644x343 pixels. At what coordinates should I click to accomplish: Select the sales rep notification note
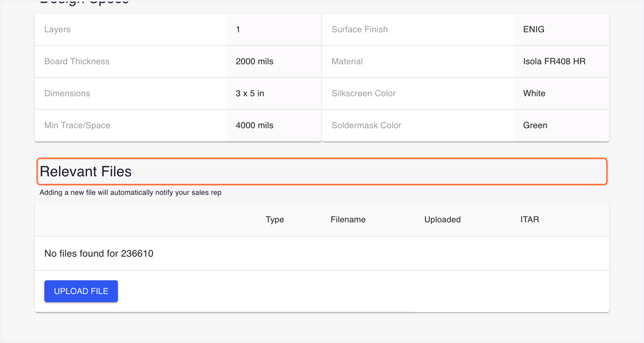(x=130, y=192)
